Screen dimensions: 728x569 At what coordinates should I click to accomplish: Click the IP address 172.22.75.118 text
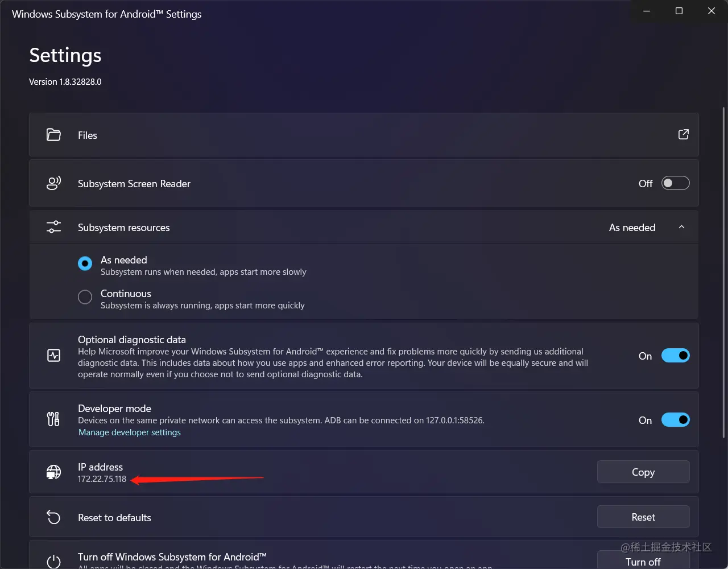(x=102, y=479)
